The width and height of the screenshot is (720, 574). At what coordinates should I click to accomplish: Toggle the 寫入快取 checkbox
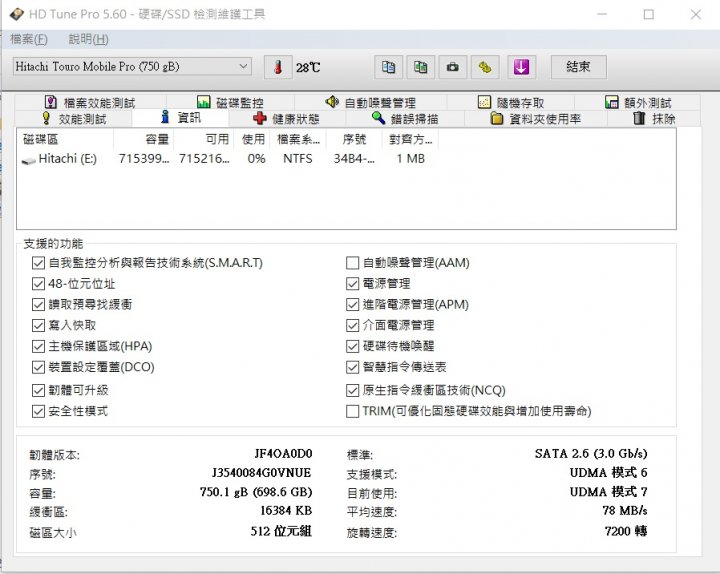click(38, 326)
